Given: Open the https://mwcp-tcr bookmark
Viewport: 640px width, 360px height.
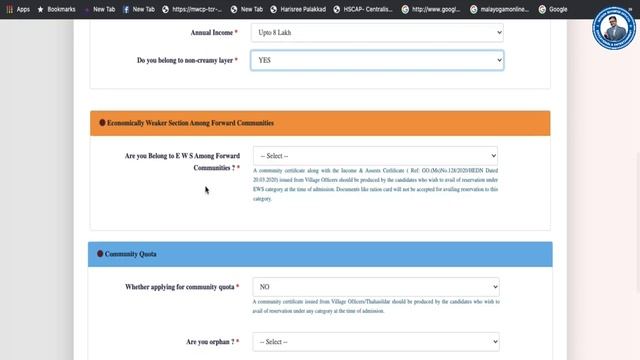Looking at the screenshot, I should (191, 9).
